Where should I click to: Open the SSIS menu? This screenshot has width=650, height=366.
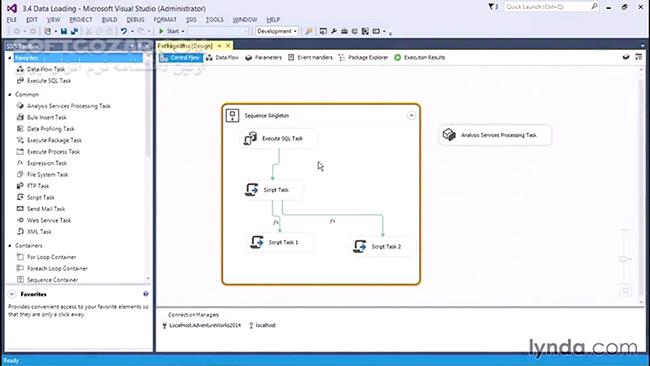[191, 19]
